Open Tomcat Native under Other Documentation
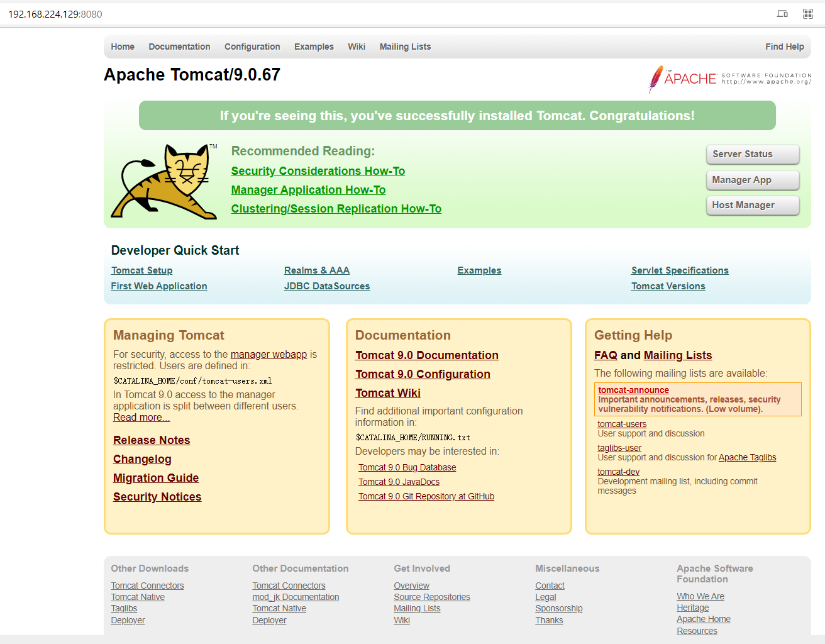825x644 pixels. (x=279, y=608)
